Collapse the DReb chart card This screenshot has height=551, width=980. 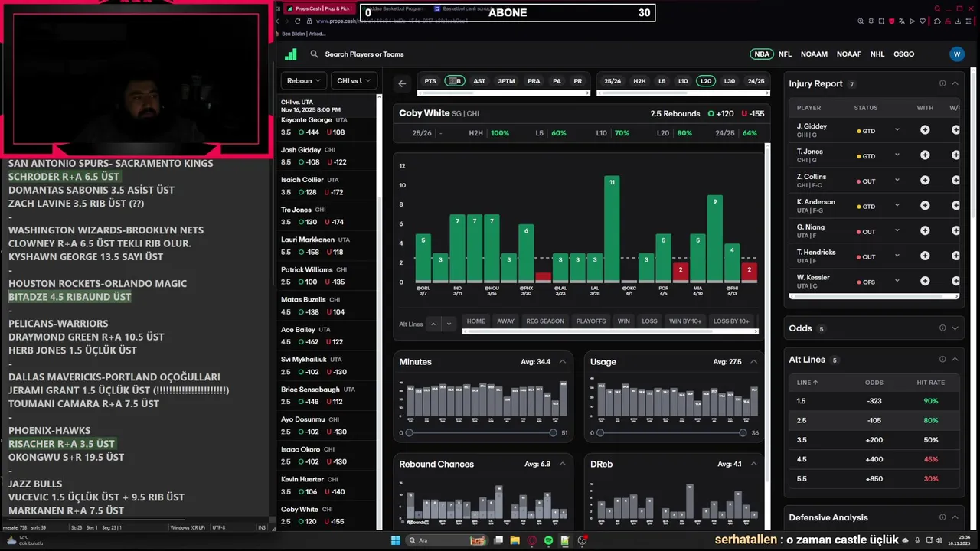[x=753, y=464]
